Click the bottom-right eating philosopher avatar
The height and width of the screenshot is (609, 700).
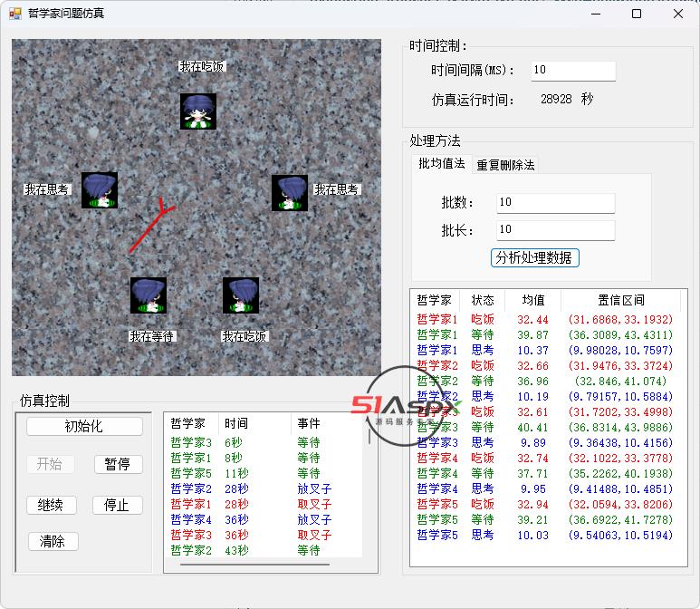point(241,295)
